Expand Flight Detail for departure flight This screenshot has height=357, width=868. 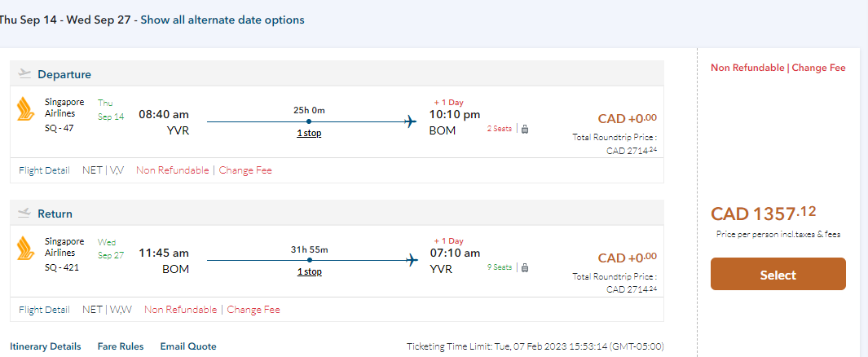click(x=44, y=170)
